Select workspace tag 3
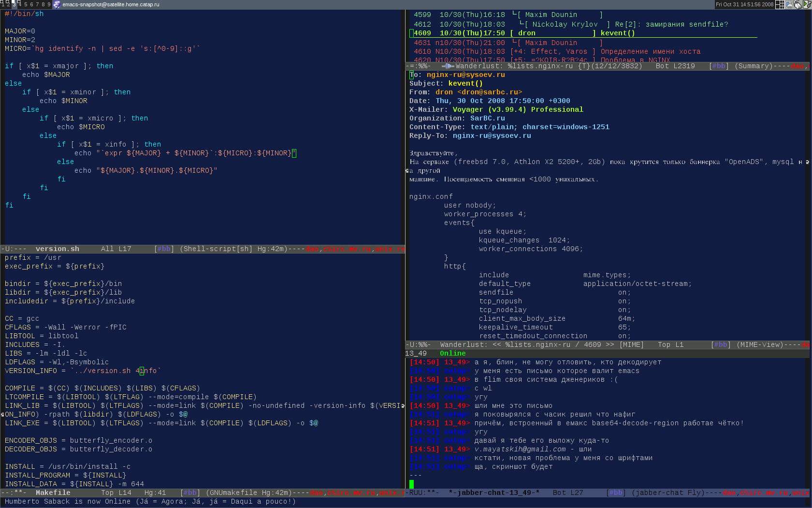This screenshot has width=812, height=508. [x=14, y=4]
